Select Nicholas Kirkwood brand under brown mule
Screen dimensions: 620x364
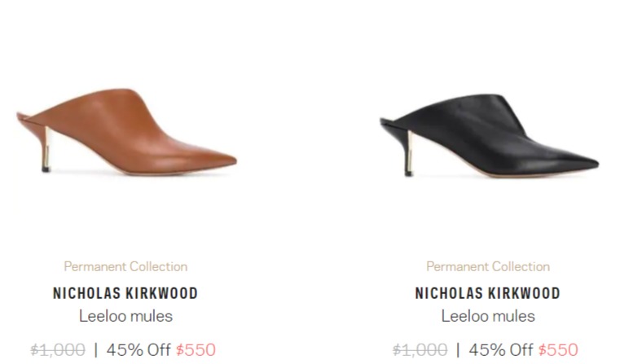pyautogui.click(x=125, y=293)
